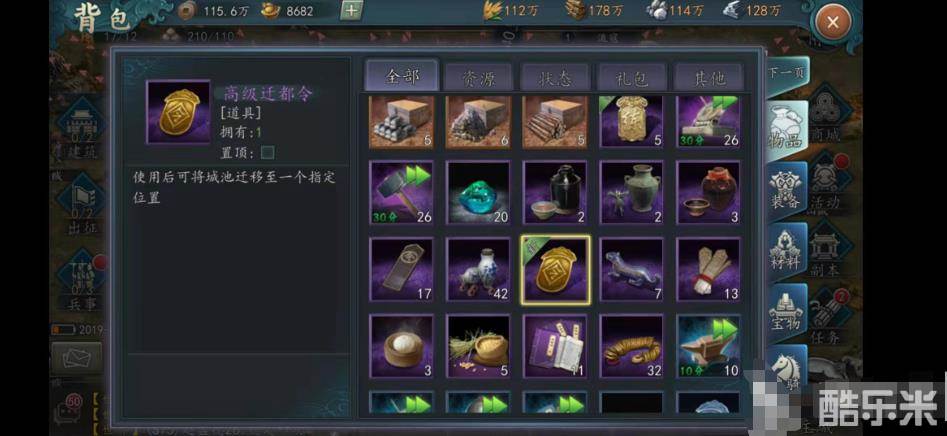
Task: Select the bronze jar item
Action: (x=632, y=193)
